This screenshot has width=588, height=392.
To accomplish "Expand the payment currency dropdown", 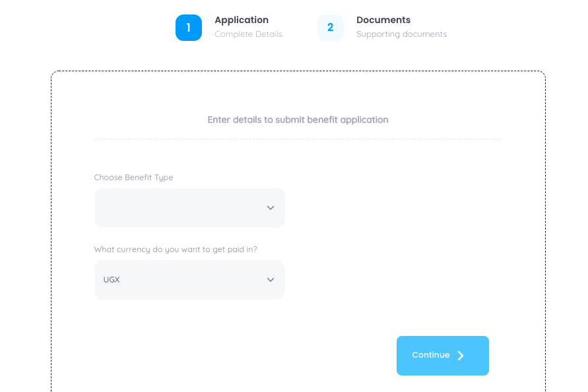I will pyautogui.click(x=189, y=280).
